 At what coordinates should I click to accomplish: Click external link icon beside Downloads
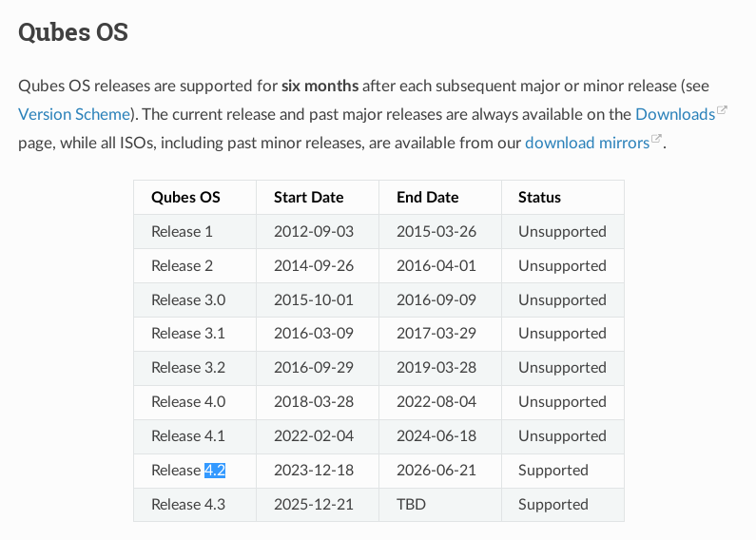722,111
